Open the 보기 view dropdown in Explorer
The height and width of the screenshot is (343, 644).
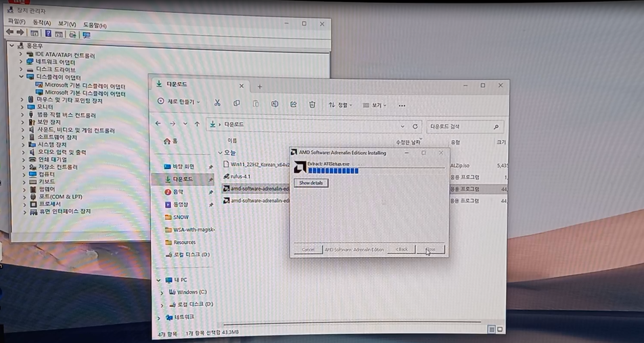coord(375,106)
